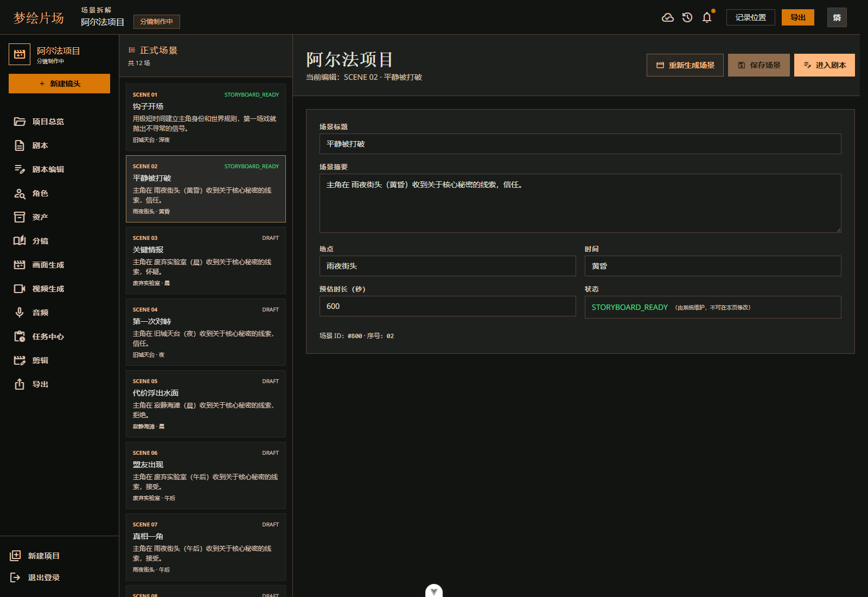The width and height of the screenshot is (868, 597).
Task: Open the 角色 section
Action: click(x=60, y=193)
